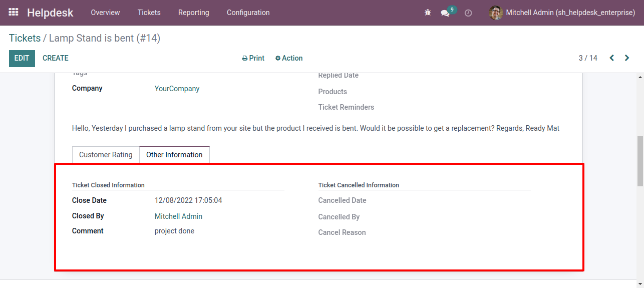The height and width of the screenshot is (288, 644).
Task: Click the EDIT button
Action: 22,59
